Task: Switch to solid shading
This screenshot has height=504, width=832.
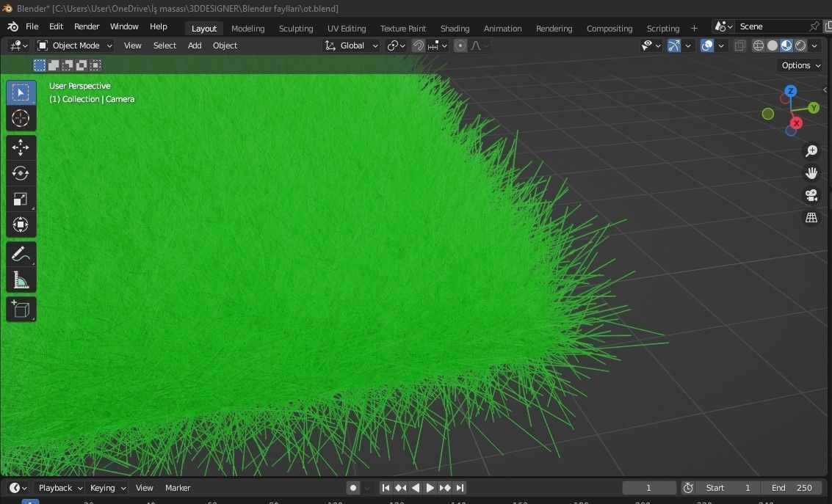Action: coord(773,45)
